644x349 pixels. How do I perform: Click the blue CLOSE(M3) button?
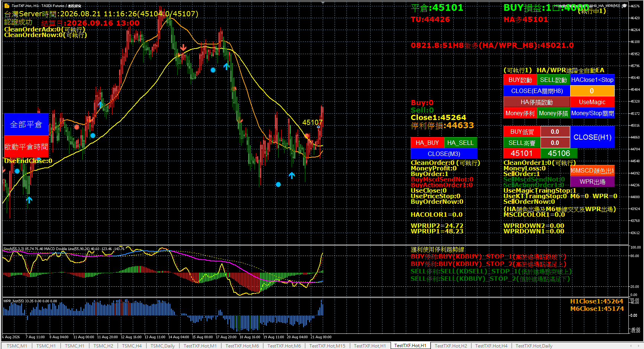[444, 154]
